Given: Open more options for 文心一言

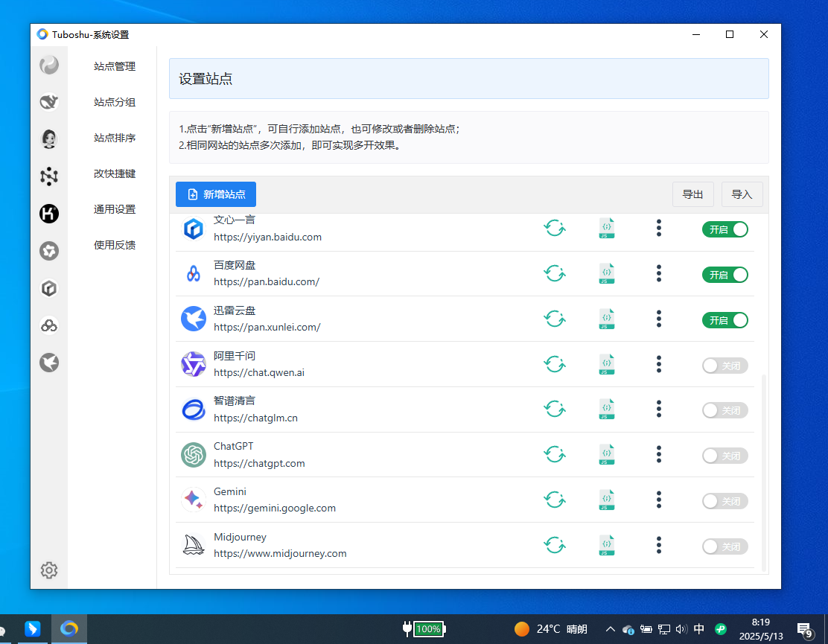Looking at the screenshot, I should 658,228.
